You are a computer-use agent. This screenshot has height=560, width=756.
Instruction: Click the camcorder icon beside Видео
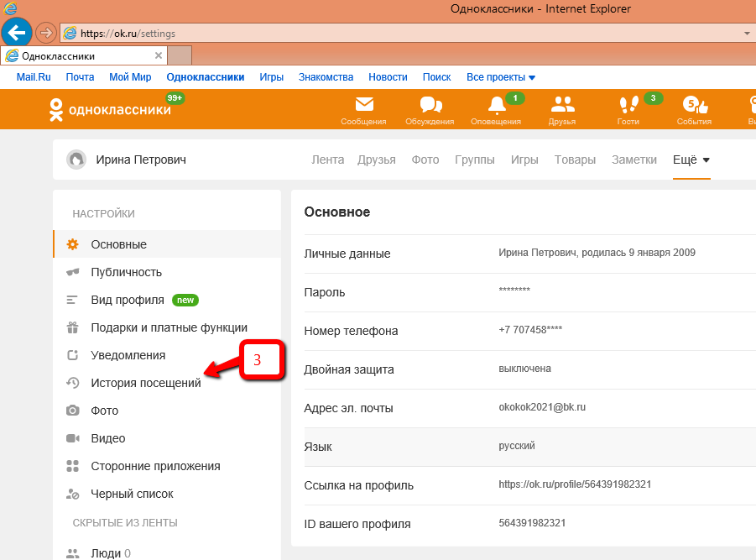[x=73, y=438]
